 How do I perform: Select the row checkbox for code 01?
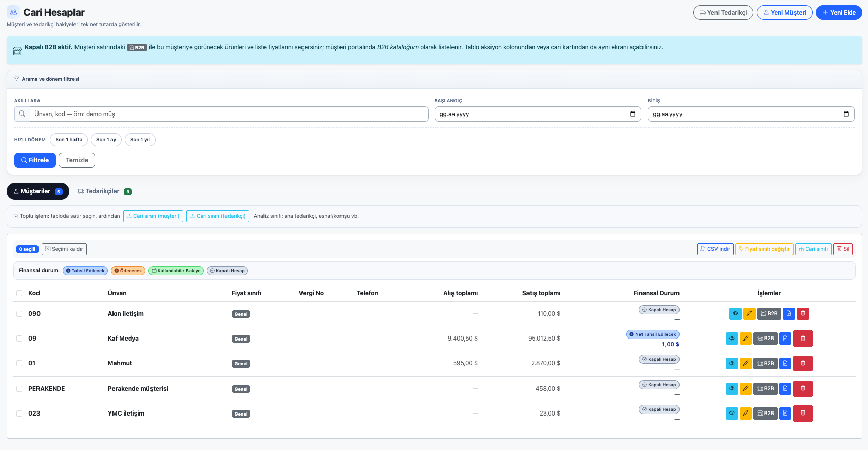[x=19, y=363]
